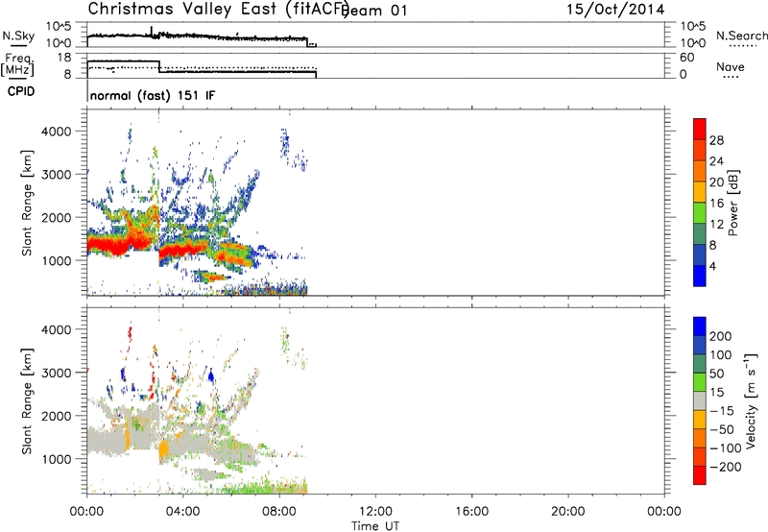Click the '60' tick on the Nave axis

686,58
